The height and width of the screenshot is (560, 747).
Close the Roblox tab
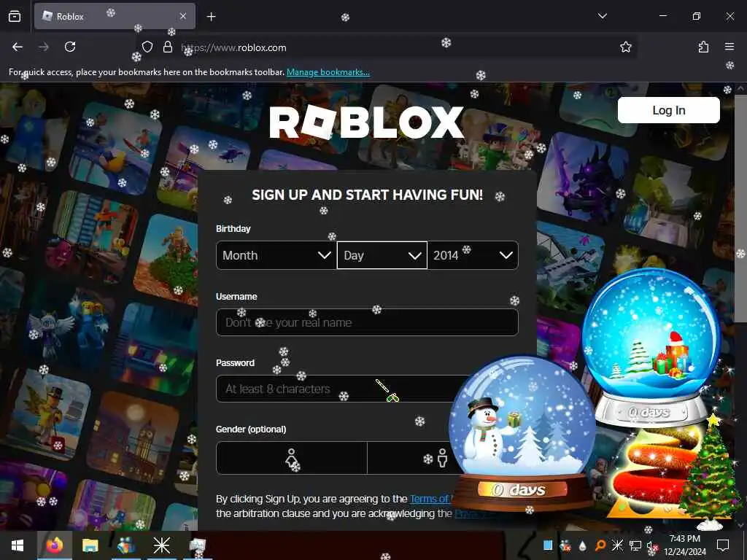click(183, 16)
